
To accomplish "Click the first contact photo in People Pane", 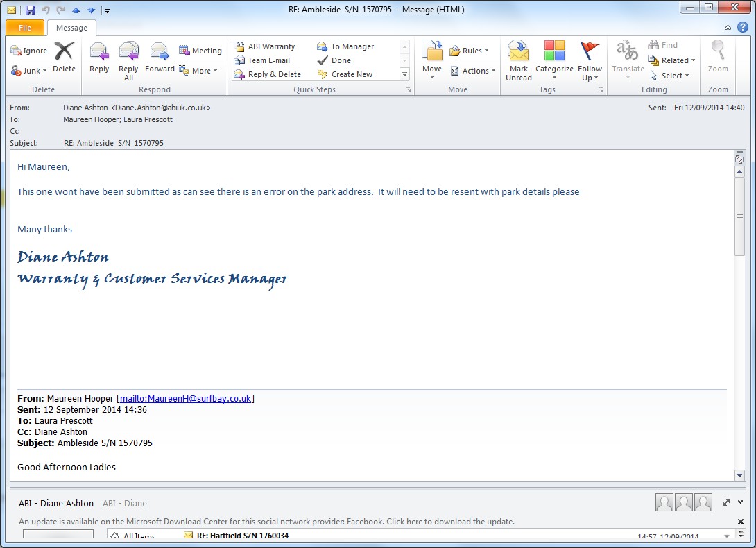I will tap(664, 502).
